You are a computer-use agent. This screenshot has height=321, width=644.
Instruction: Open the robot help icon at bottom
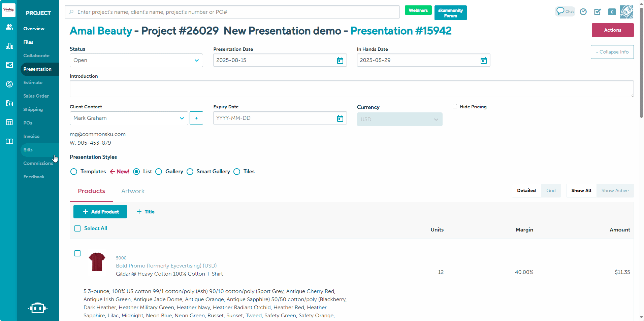(38, 308)
